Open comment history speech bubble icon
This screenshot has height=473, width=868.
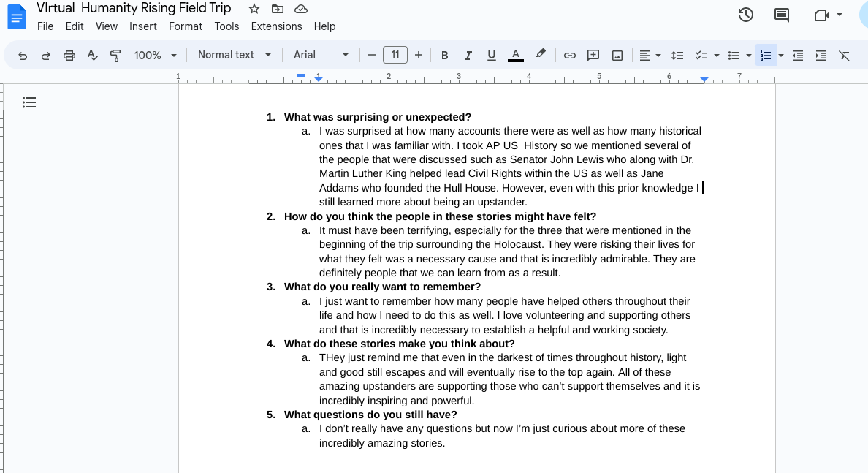click(782, 15)
